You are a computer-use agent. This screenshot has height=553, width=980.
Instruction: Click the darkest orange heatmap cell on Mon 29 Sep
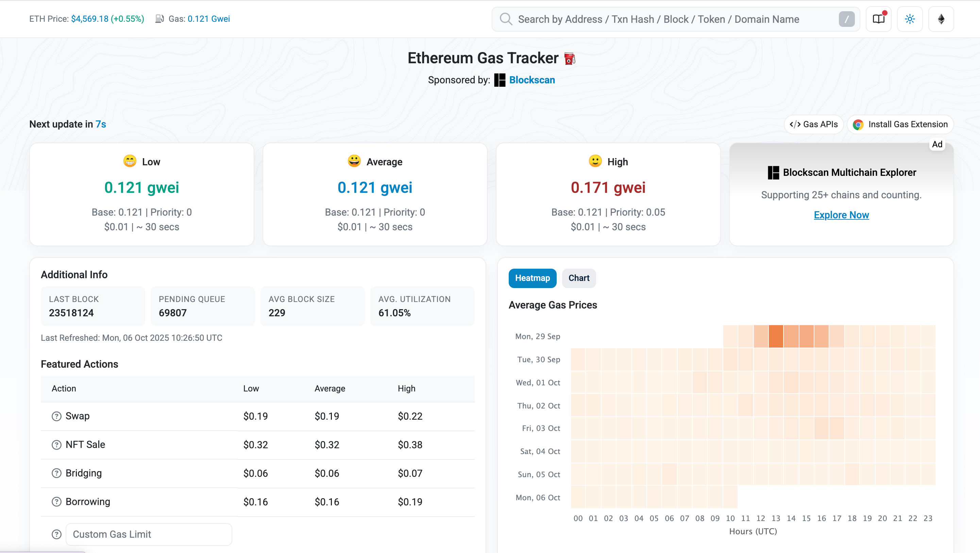776,336
